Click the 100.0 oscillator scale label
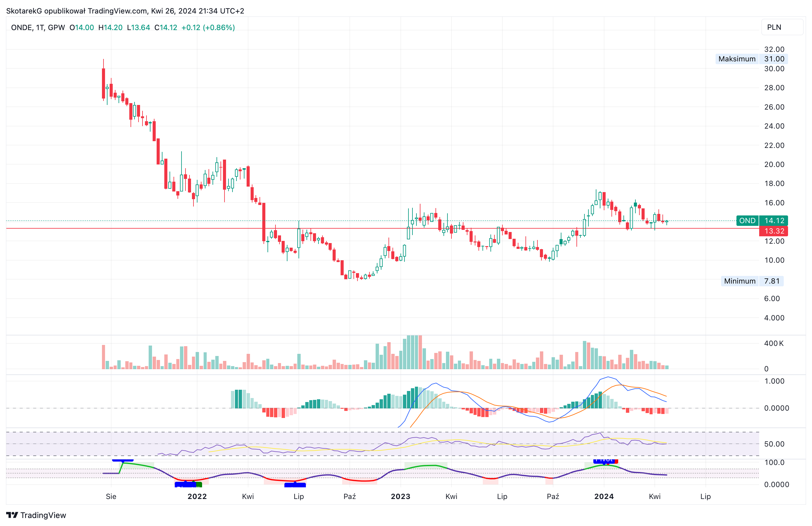 774,462
